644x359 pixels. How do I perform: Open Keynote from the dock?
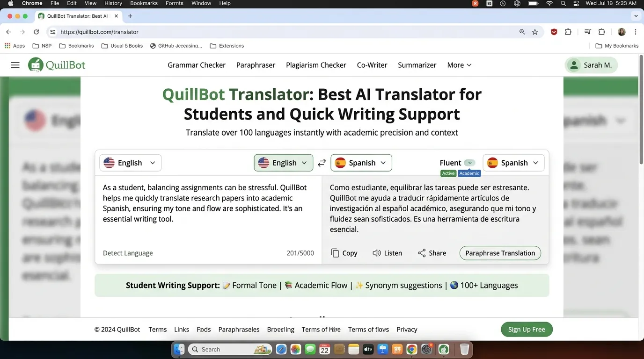383,349
